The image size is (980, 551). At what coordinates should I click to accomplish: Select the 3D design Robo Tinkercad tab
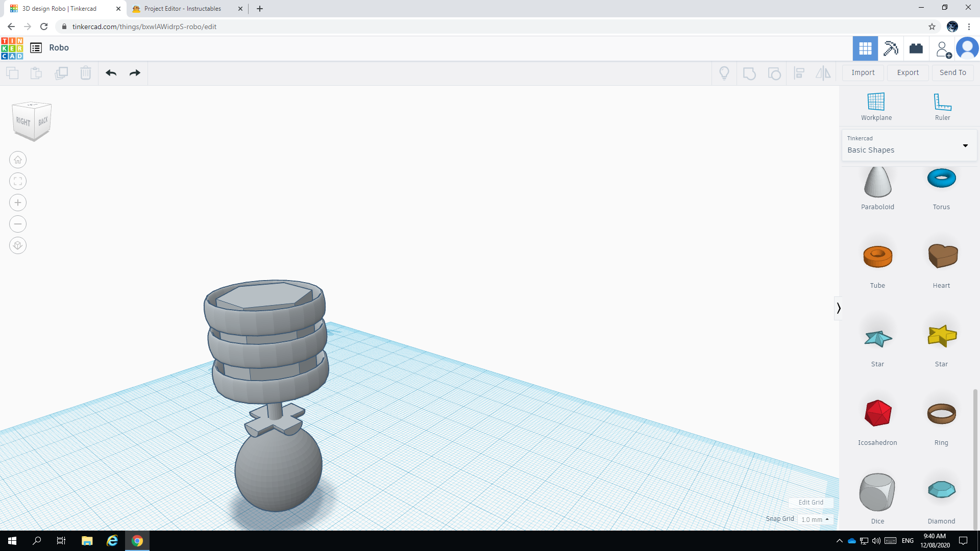tap(64, 9)
